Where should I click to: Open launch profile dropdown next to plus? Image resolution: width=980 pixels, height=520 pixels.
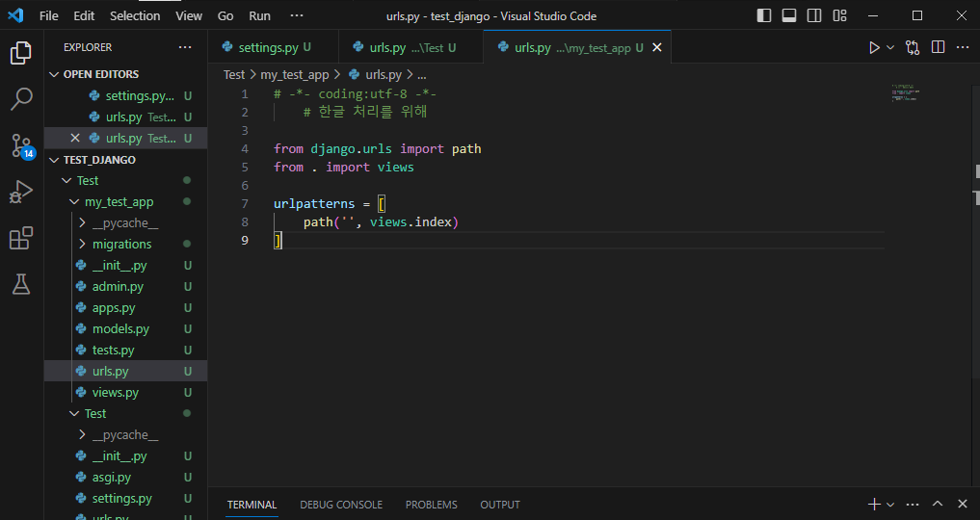click(890, 505)
